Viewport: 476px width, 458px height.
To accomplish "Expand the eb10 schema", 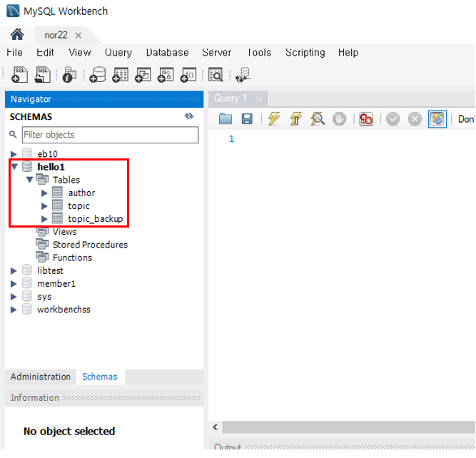I will pyautogui.click(x=14, y=154).
